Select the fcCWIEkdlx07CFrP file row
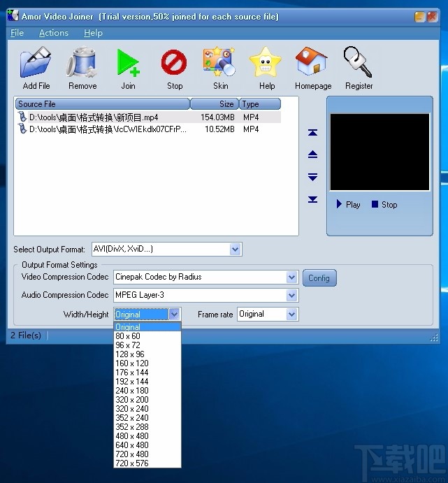 (x=148, y=129)
